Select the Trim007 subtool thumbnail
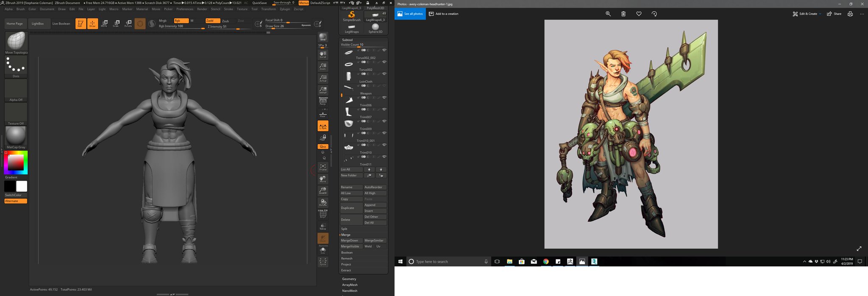This screenshot has width=868, height=296. coord(348,112)
